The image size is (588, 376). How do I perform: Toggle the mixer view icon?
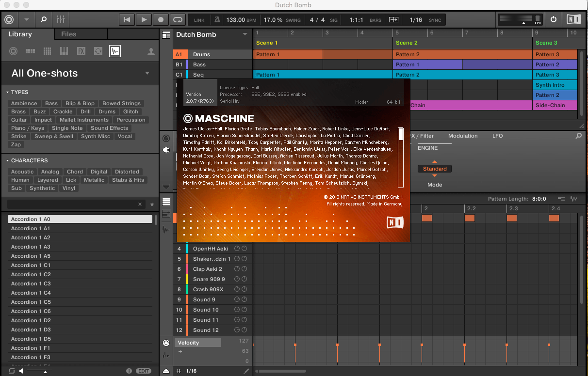coord(61,20)
